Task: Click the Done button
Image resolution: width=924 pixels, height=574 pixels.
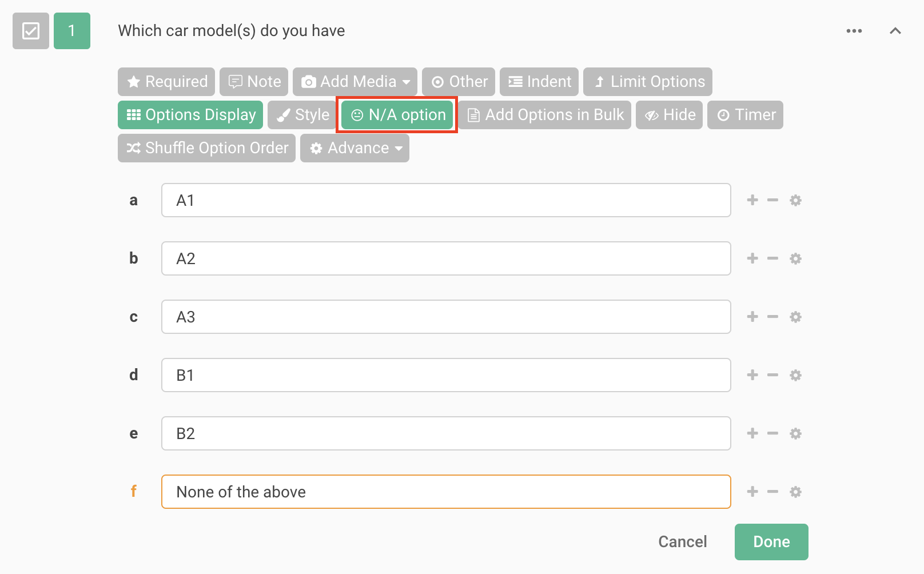Action: (x=771, y=541)
